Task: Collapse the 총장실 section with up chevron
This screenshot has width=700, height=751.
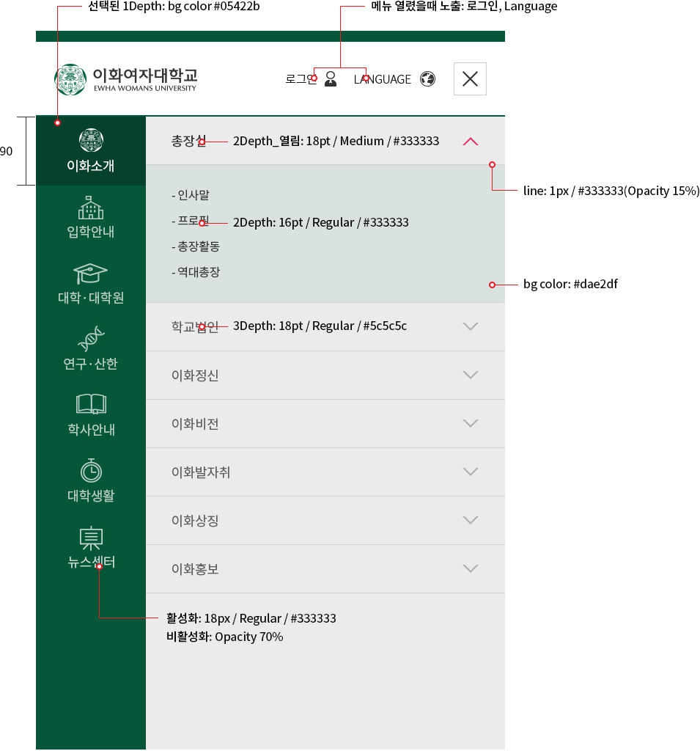Action: [x=471, y=142]
